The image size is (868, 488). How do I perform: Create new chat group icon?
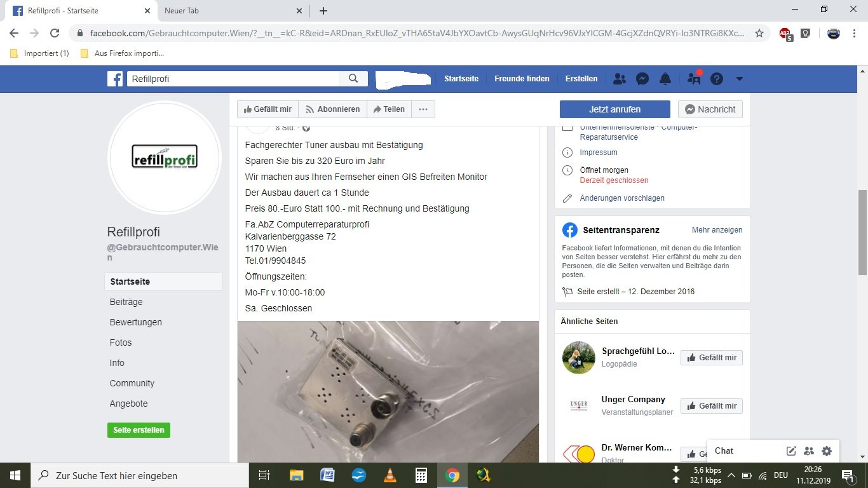coord(809,451)
